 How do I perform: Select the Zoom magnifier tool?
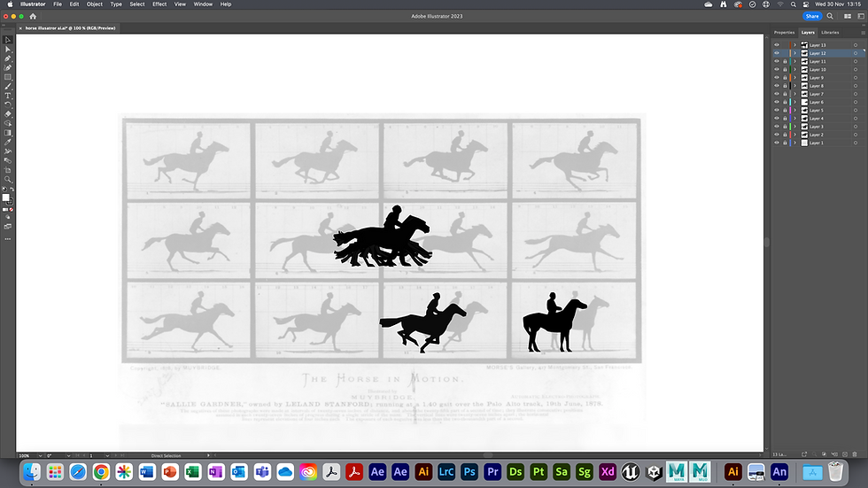[8, 179]
